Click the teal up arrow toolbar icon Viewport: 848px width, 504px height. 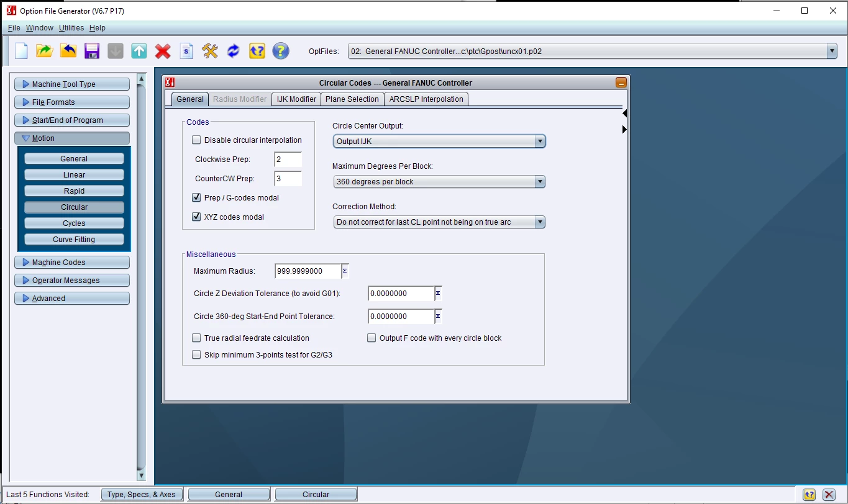click(x=139, y=51)
